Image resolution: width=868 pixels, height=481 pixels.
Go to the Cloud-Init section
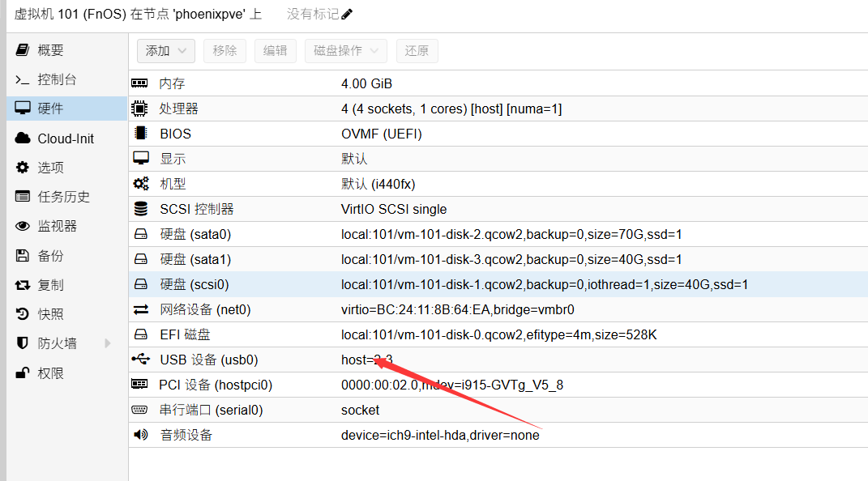[x=65, y=138]
